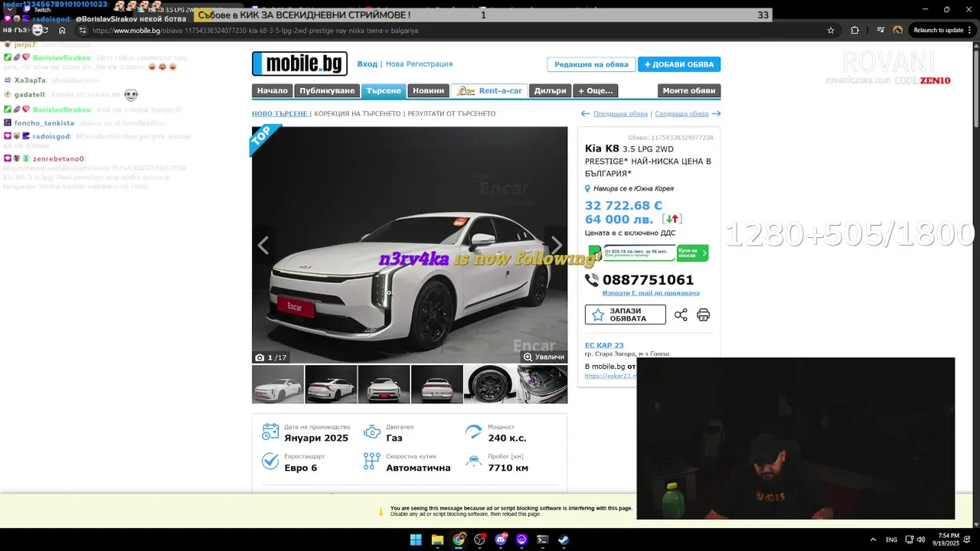Switch to the Търсене tab
The image size is (980, 551).
[x=384, y=91]
